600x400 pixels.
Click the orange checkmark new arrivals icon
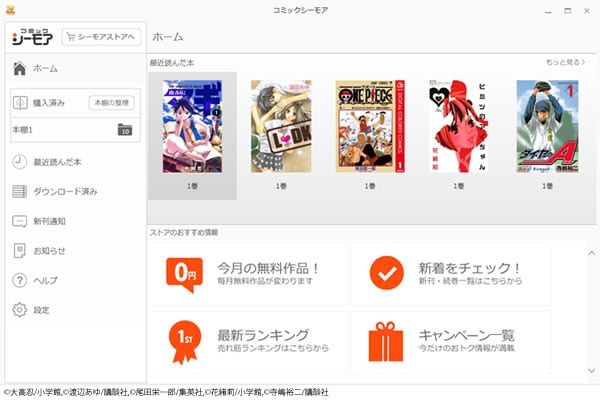click(x=386, y=273)
